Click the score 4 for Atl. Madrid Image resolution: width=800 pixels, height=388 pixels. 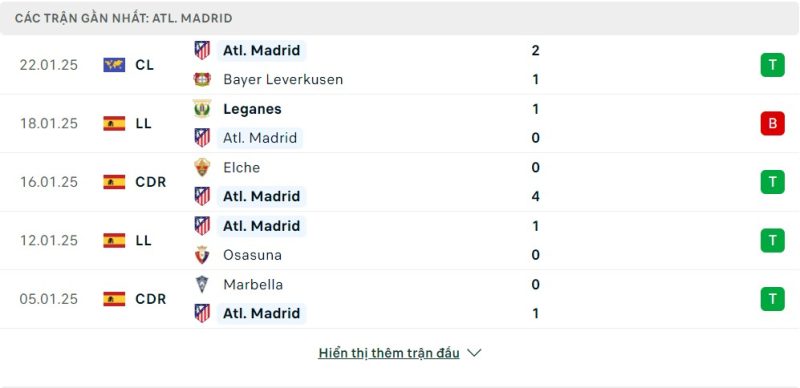click(x=535, y=197)
